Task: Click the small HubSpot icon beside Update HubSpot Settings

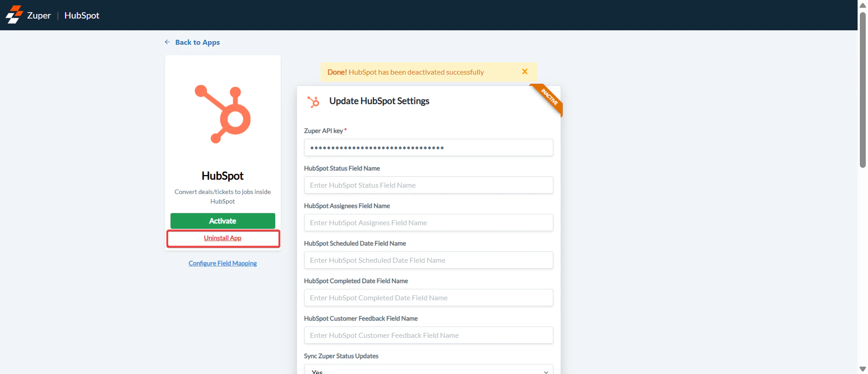Action: 313,102
